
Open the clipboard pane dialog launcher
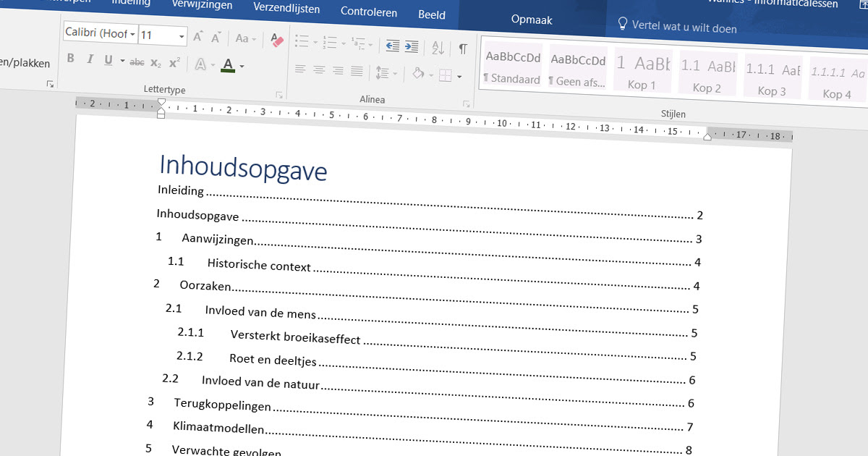(x=50, y=84)
